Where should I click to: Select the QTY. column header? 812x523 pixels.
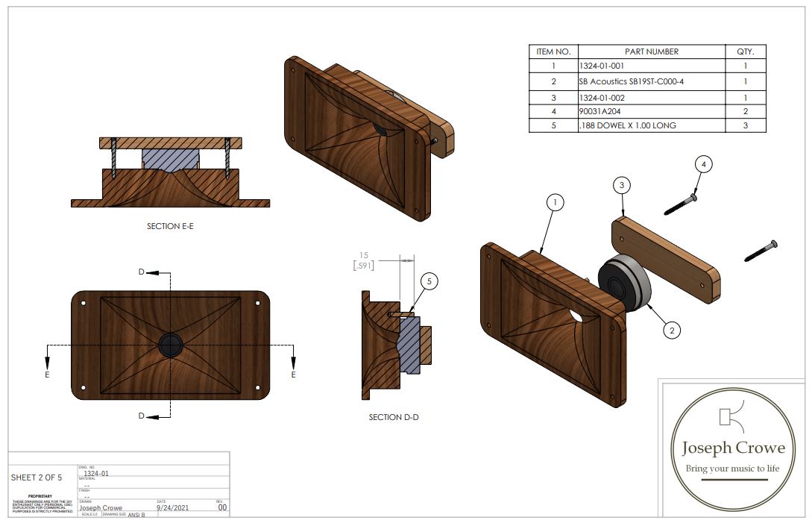[745, 51]
